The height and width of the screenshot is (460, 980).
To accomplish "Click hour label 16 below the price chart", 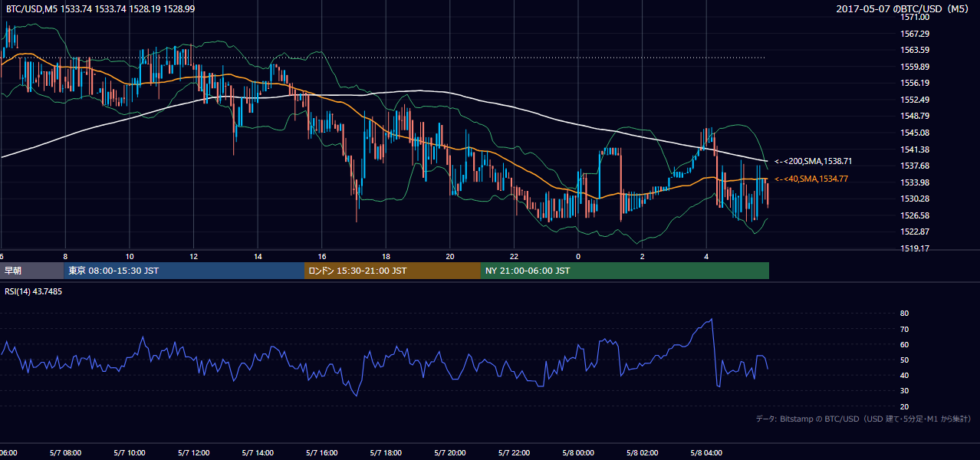I will 322,256.
